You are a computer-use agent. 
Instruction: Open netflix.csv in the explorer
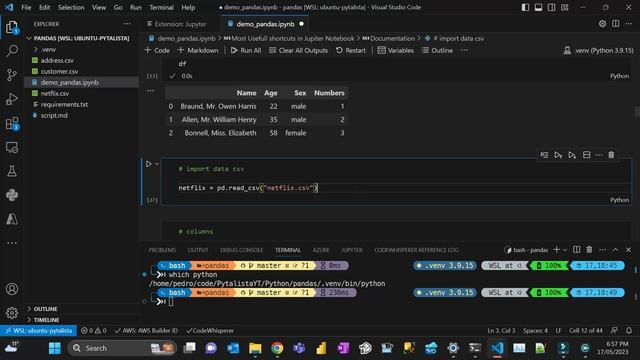[x=55, y=93]
